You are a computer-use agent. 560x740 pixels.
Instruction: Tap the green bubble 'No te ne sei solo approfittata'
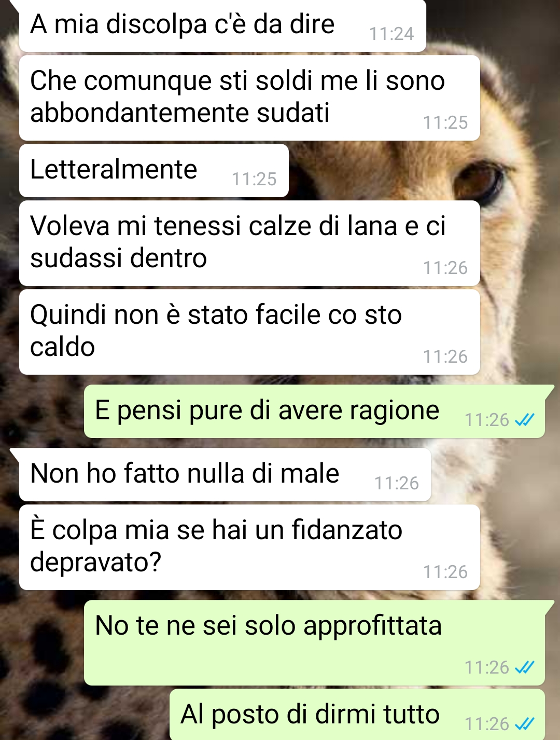pyautogui.click(x=314, y=643)
